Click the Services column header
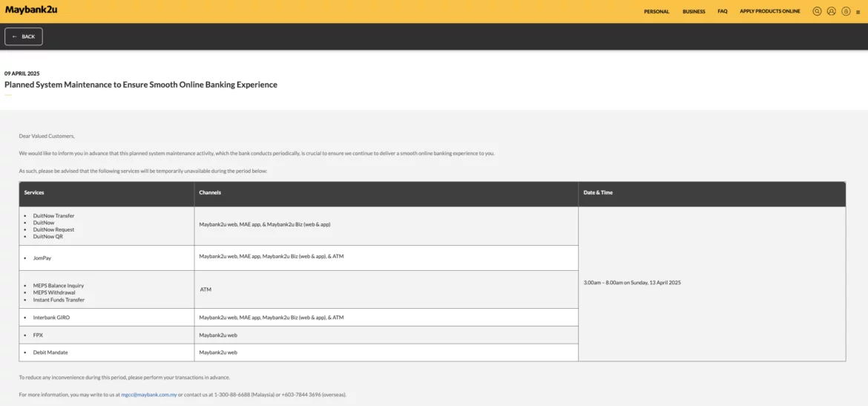Image resolution: width=868 pixels, height=406 pixels. point(34,193)
